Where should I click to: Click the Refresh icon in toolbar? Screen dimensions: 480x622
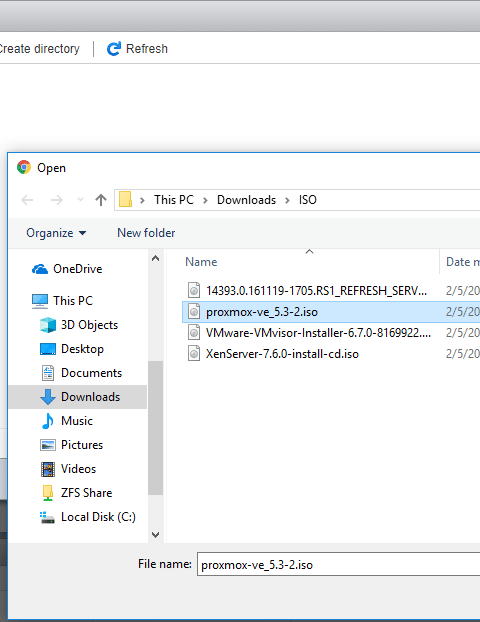coord(114,49)
